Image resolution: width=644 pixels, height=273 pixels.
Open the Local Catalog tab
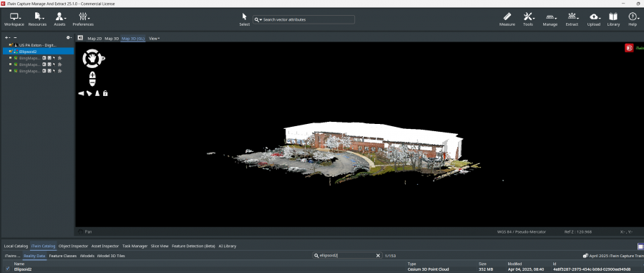click(16, 246)
